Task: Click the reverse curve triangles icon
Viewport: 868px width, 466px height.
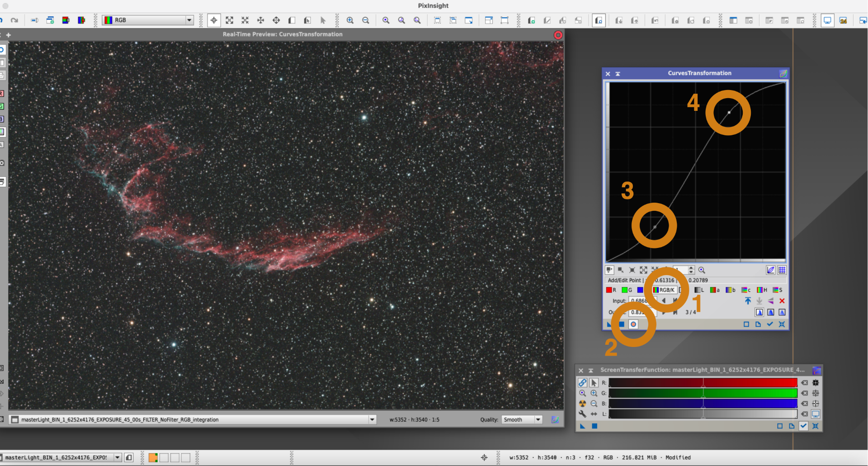Action: pyautogui.click(x=770, y=301)
